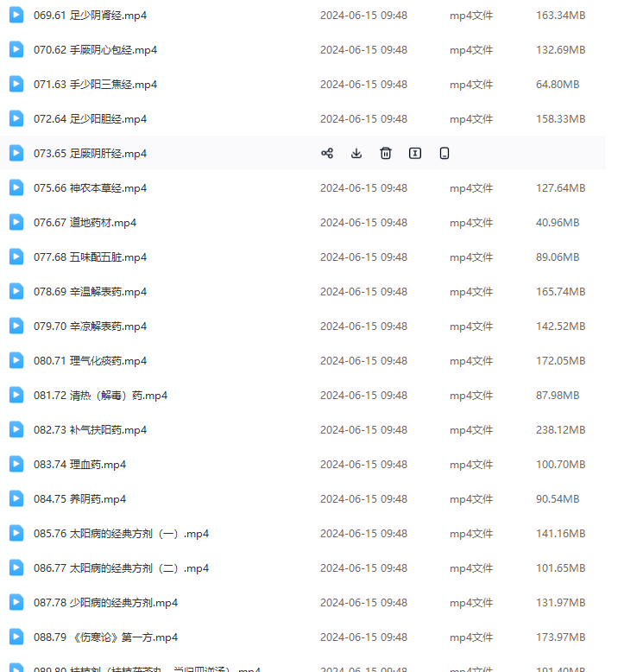Click the video icon beside 075.66 神农本草经.mp4
643x672 pixels.
pyautogui.click(x=16, y=188)
